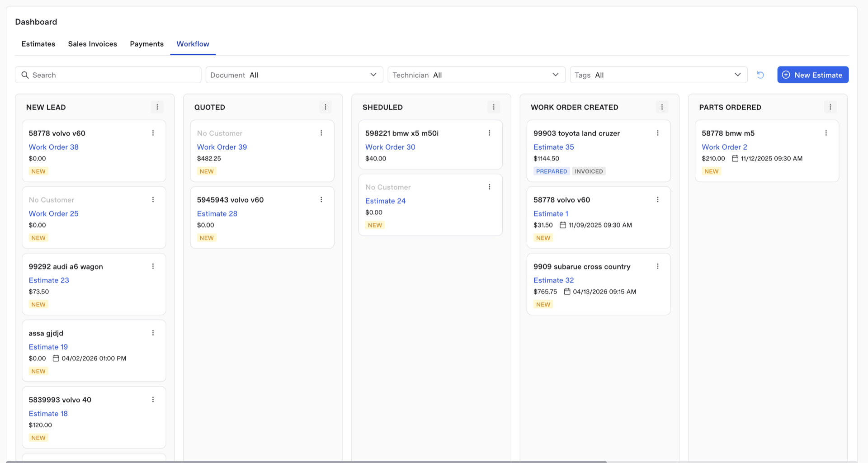Image resolution: width=868 pixels, height=463 pixels.
Task: Click calendar icon beside 04/13/2026 09:15 AM
Action: [x=567, y=292]
